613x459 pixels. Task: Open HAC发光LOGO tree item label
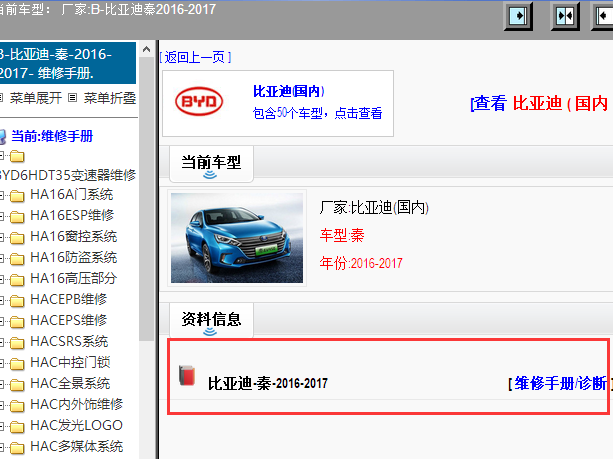point(76,425)
